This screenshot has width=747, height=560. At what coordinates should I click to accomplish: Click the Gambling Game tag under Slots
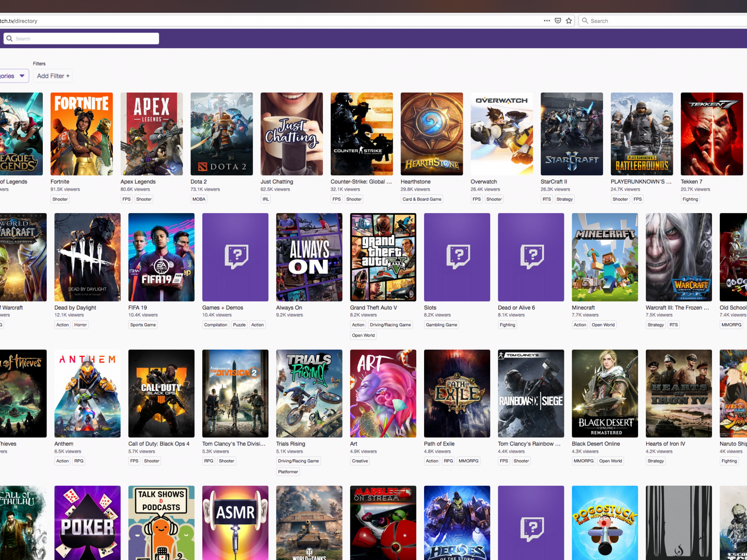click(441, 325)
